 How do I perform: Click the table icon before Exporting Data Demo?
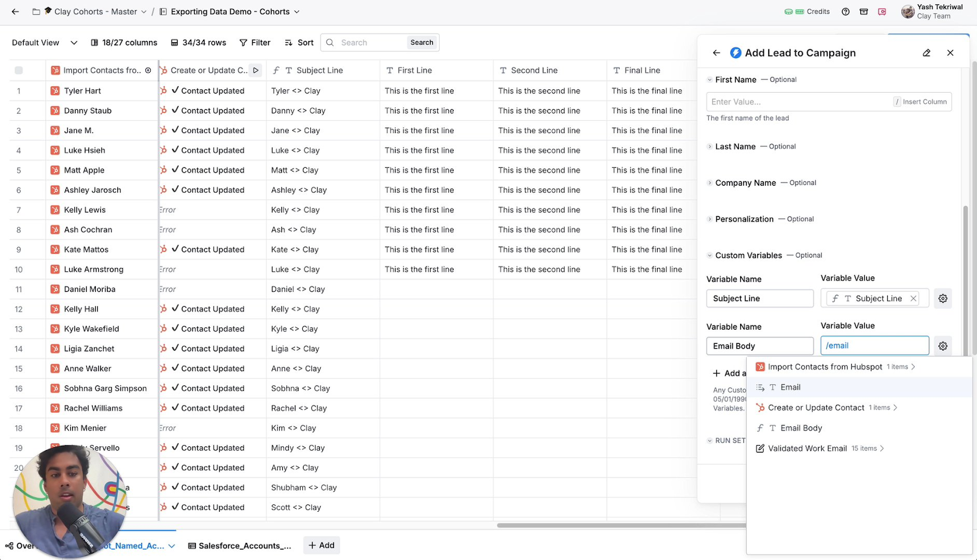click(x=163, y=12)
